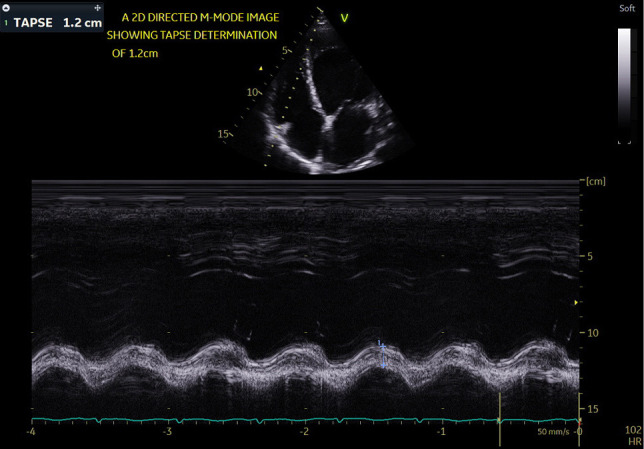Click the Soft grayscale map label
The width and height of the screenshot is (644, 449).
point(627,8)
